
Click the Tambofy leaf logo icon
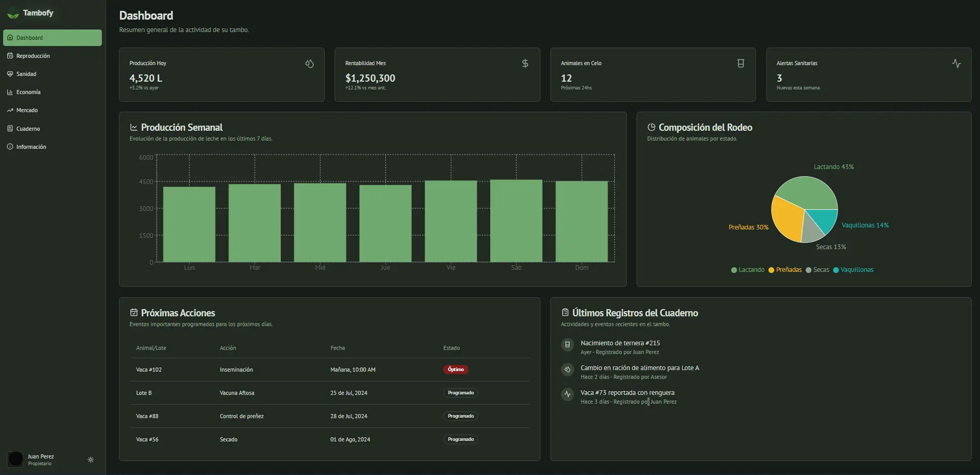13,13
